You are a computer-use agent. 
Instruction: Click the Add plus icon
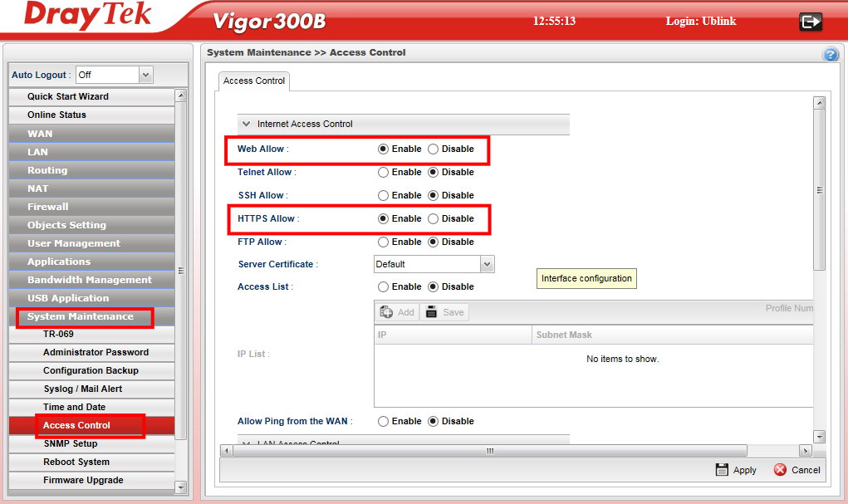pos(386,312)
